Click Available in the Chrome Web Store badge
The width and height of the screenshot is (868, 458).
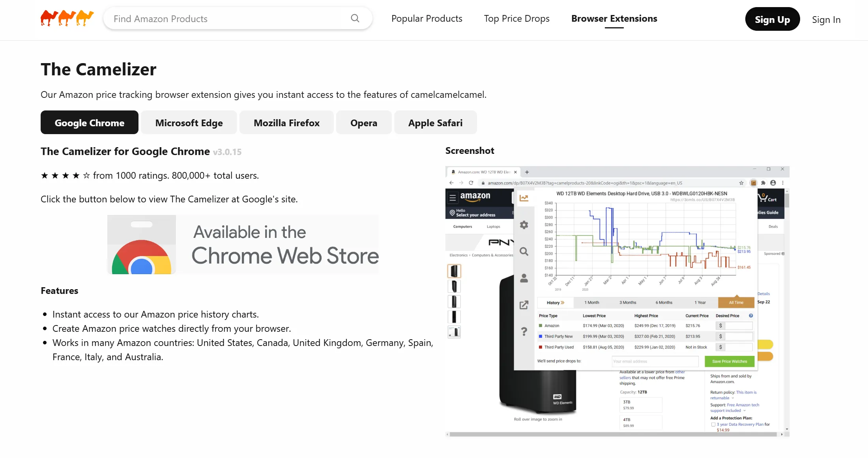pyautogui.click(x=243, y=245)
